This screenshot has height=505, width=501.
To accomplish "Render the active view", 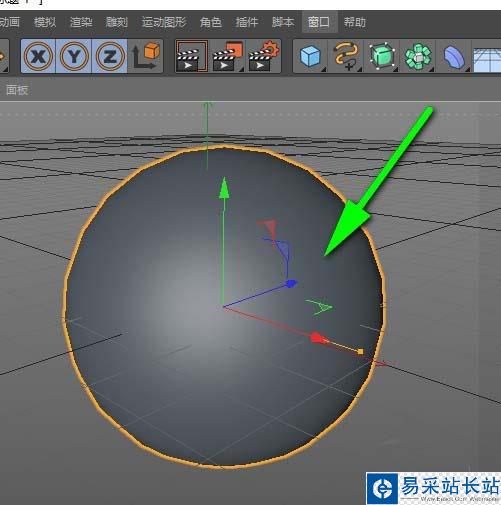I will pos(191,56).
